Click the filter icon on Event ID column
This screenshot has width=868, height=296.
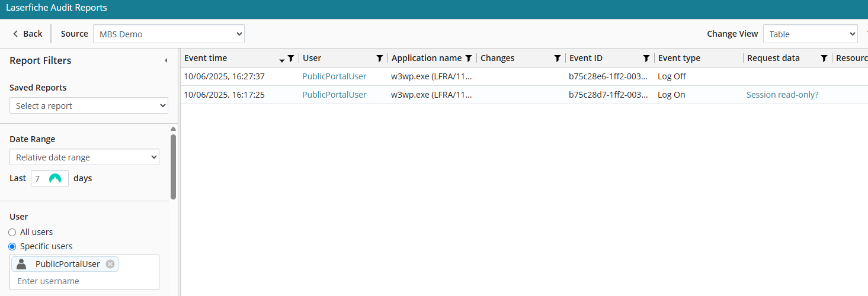[x=646, y=58]
